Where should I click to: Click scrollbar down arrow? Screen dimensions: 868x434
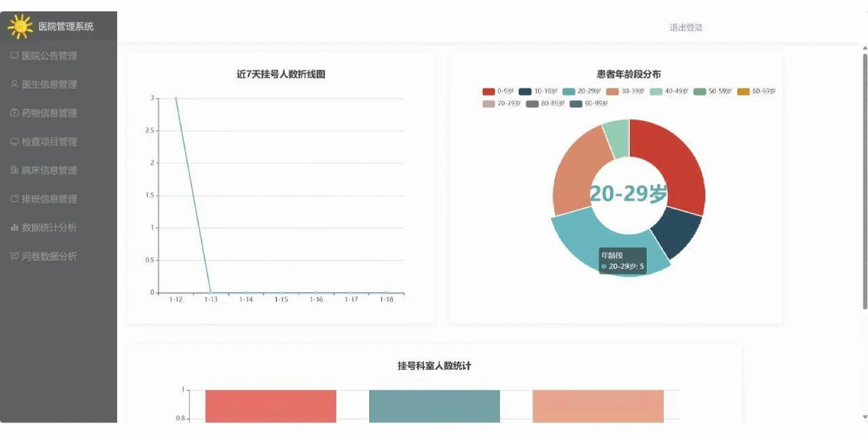(x=865, y=417)
